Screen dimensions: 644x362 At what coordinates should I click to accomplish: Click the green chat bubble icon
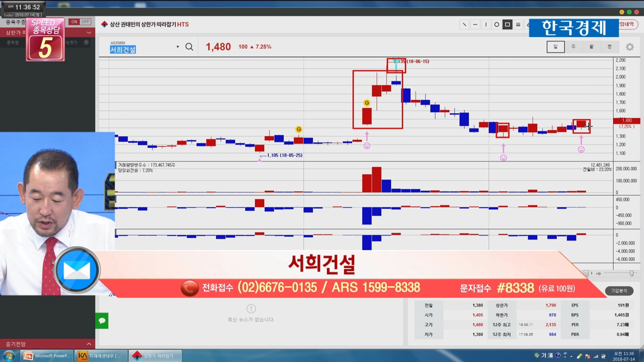[102, 320]
